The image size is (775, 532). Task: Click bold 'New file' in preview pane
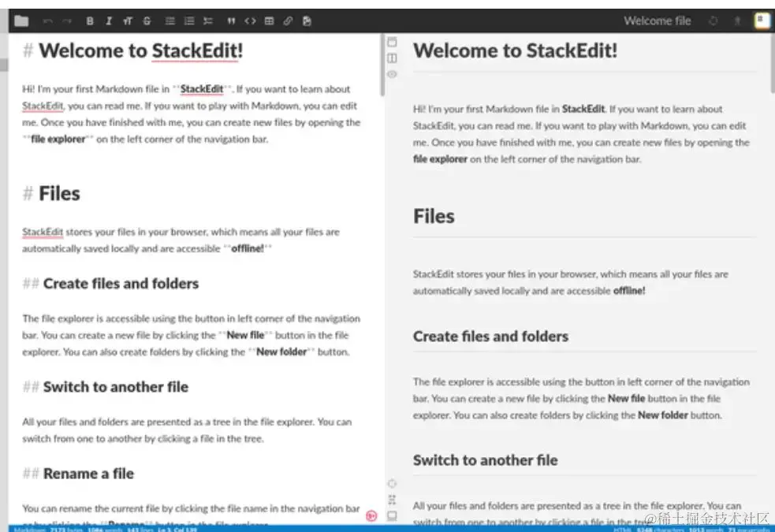(x=626, y=399)
